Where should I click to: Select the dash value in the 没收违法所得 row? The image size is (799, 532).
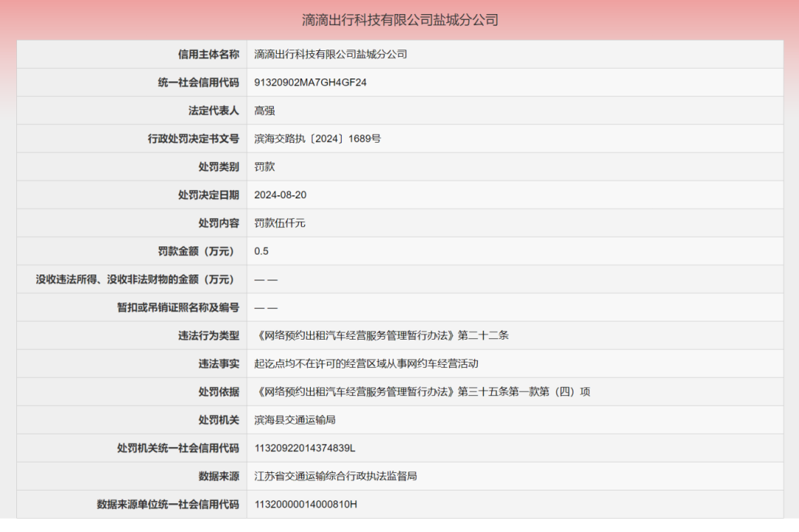(x=266, y=280)
